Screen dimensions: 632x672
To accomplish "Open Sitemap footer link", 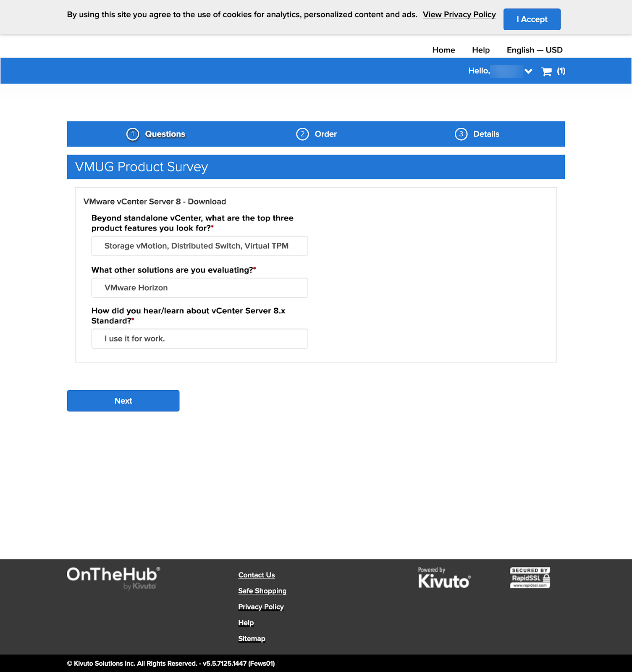I will pyautogui.click(x=252, y=639).
